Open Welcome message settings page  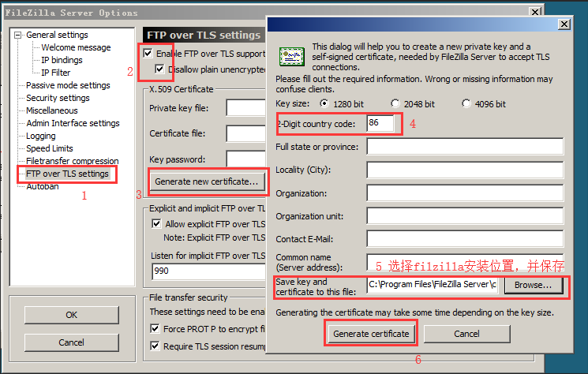click(76, 47)
